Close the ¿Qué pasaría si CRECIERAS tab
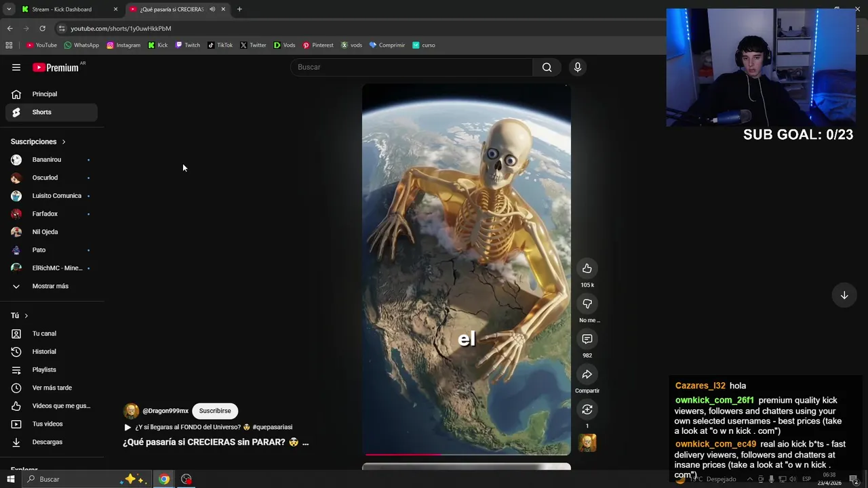The image size is (868, 488). tap(223, 9)
